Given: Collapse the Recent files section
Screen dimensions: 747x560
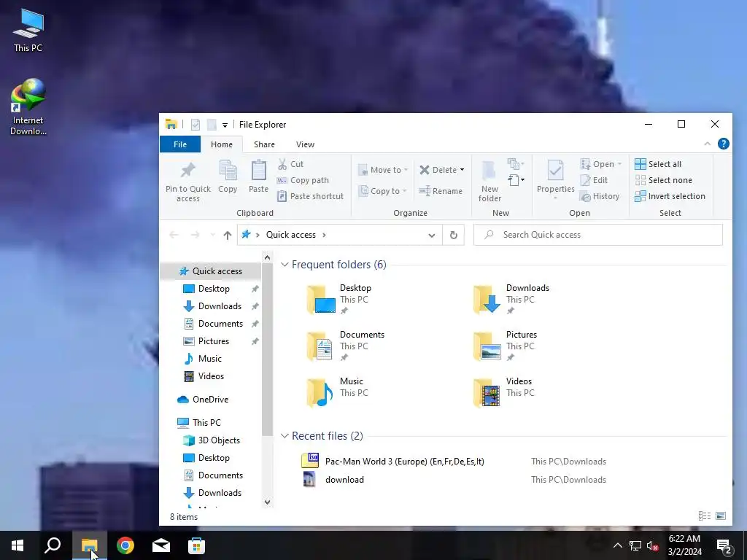Looking at the screenshot, I should click(285, 436).
